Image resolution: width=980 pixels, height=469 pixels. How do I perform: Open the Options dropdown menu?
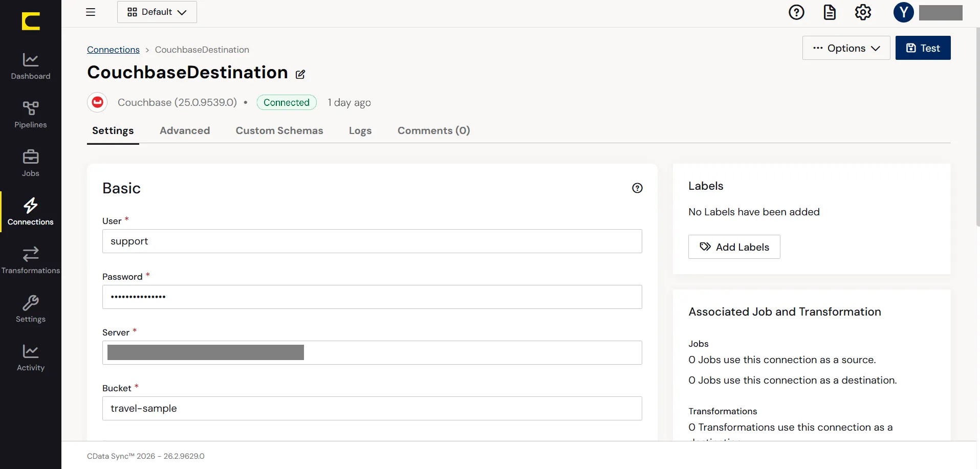click(x=846, y=48)
